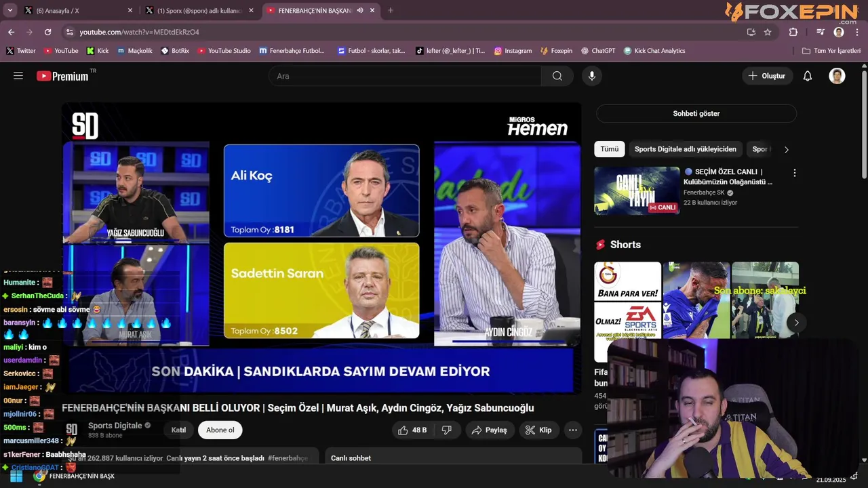868x488 pixels.
Task: Reload the YouTube page
Action: coord(47,32)
